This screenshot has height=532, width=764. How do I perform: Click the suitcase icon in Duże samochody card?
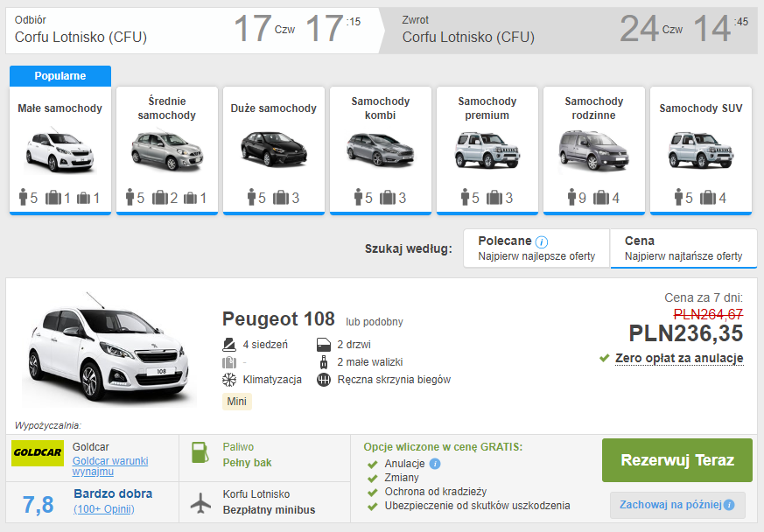click(x=281, y=198)
